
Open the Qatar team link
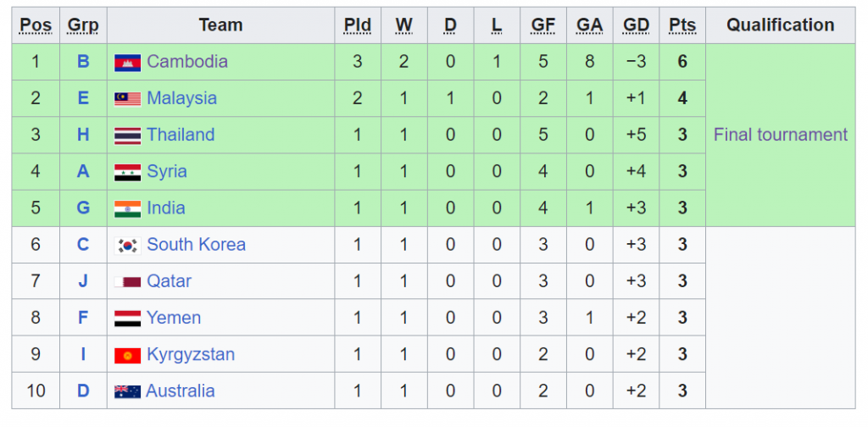coord(169,281)
